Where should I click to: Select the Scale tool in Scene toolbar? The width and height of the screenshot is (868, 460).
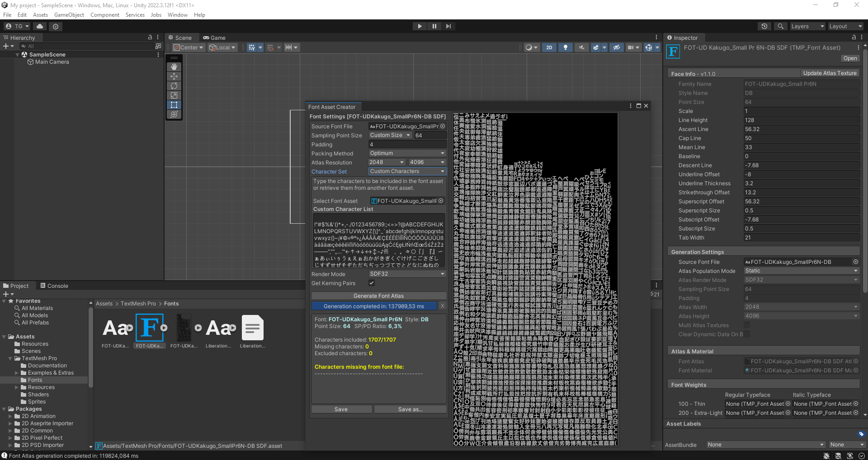pos(174,95)
